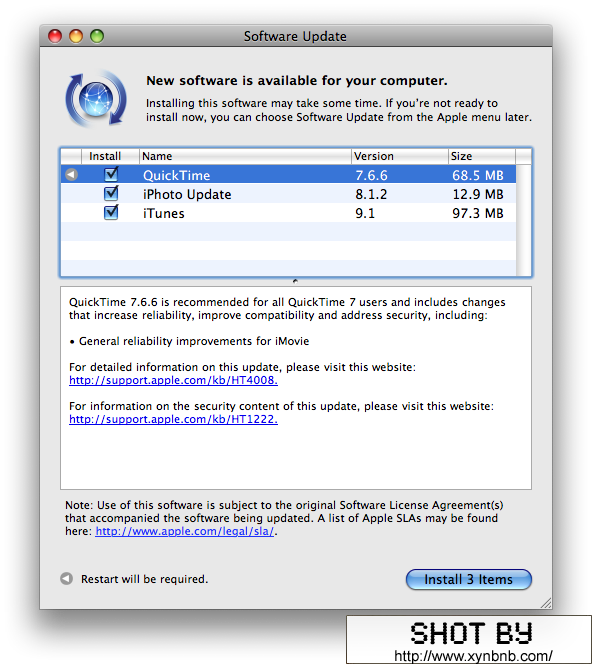
Task: Select the QuickTime row name
Action: (x=176, y=175)
